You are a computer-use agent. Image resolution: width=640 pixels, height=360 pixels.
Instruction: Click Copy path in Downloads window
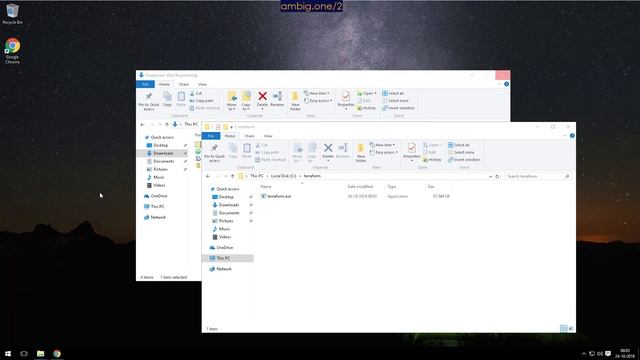pos(201,101)
